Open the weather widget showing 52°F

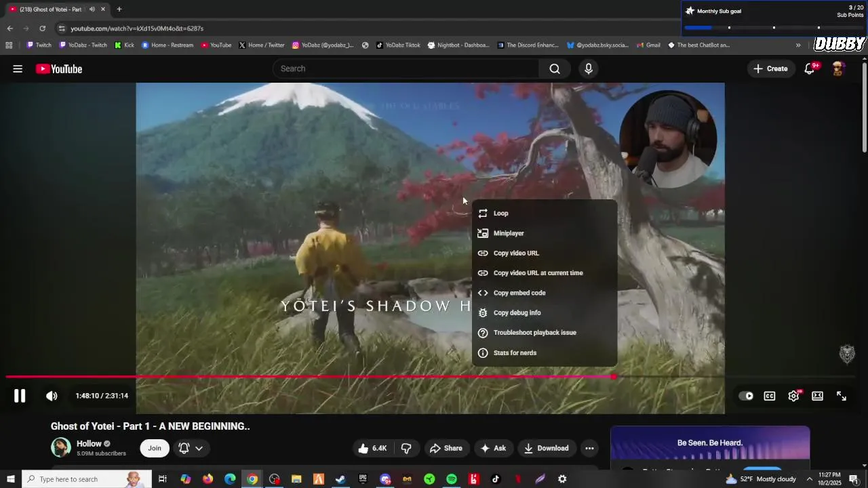(x=760, y=479)
